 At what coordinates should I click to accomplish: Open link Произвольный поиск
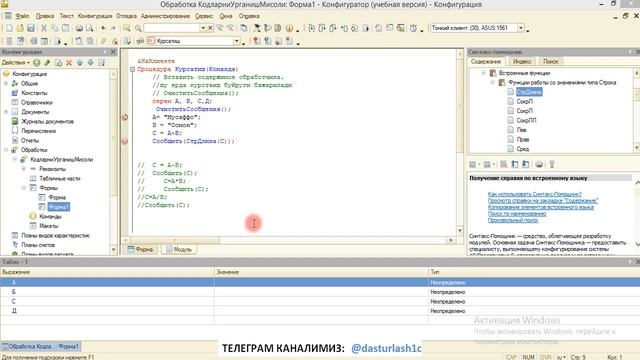point(513,220)
